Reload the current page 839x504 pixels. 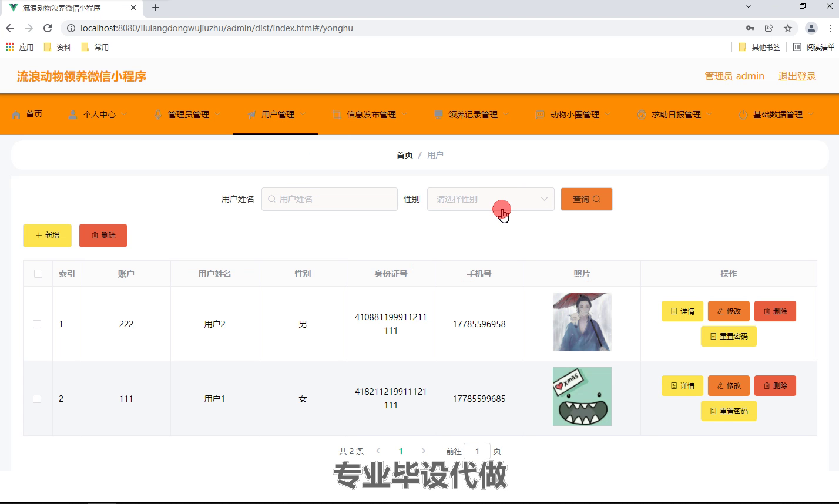tap(48, 28)
